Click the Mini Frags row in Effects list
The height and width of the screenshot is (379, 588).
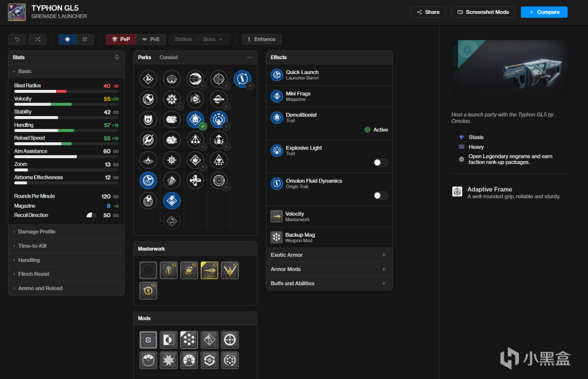coord(329,96)
